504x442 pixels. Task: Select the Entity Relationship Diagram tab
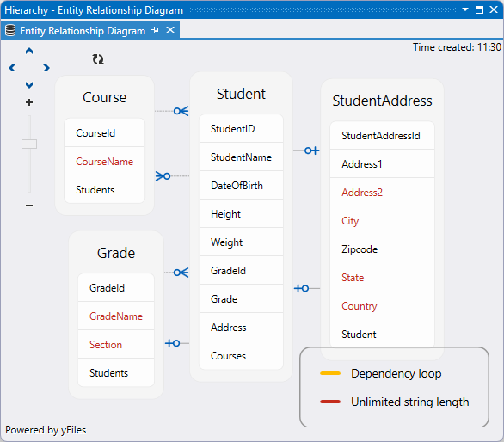[83, 31]
